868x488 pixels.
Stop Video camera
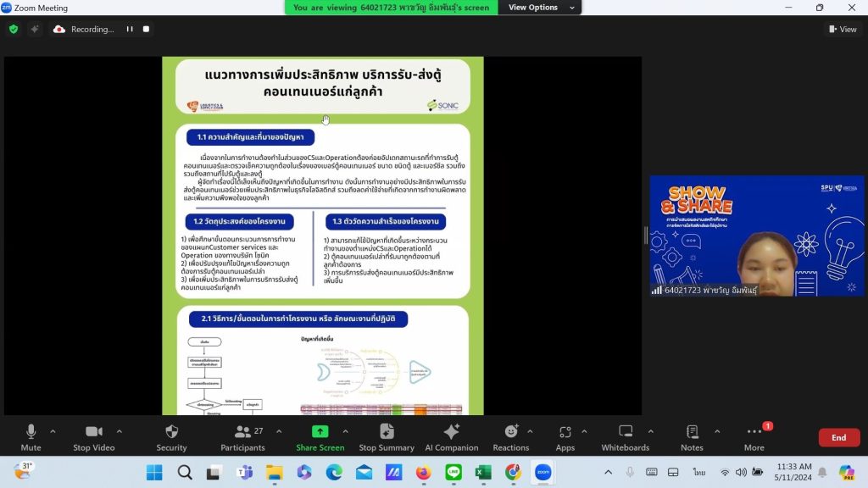click(x=93, y=438)
